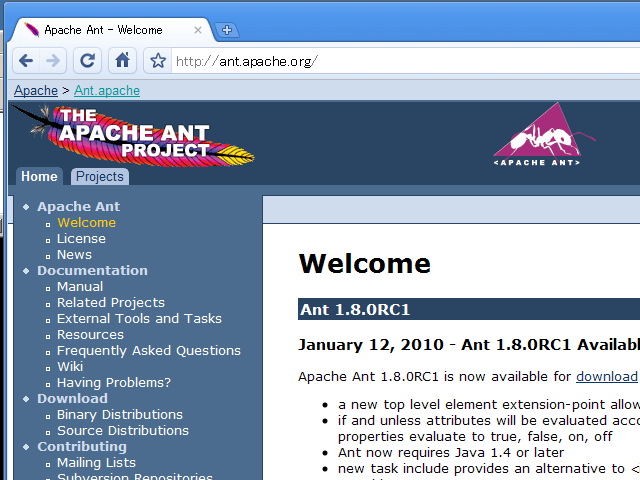The width and height of the screenshot is (640, 480).
Task: Open the Download sidebar heading
Action: (72, 398)
